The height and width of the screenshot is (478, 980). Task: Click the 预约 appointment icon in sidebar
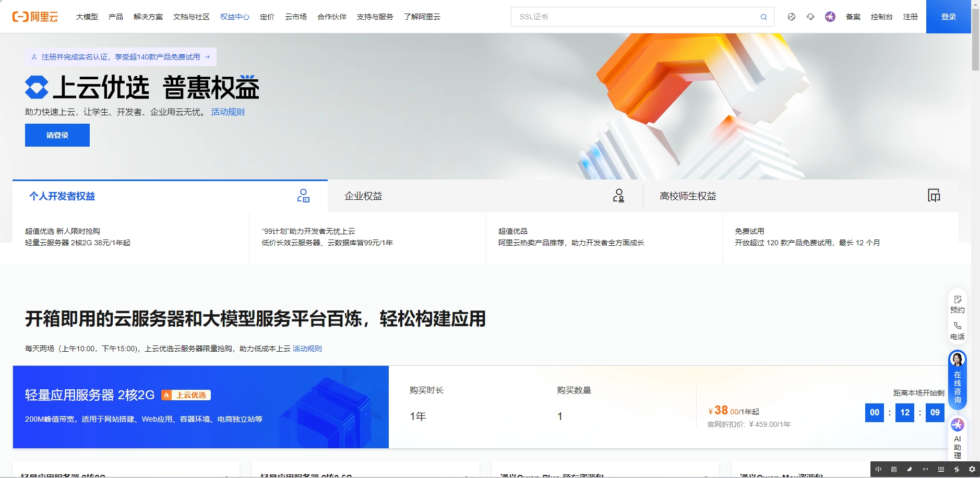pyautogui.click(x=958, y=300)
